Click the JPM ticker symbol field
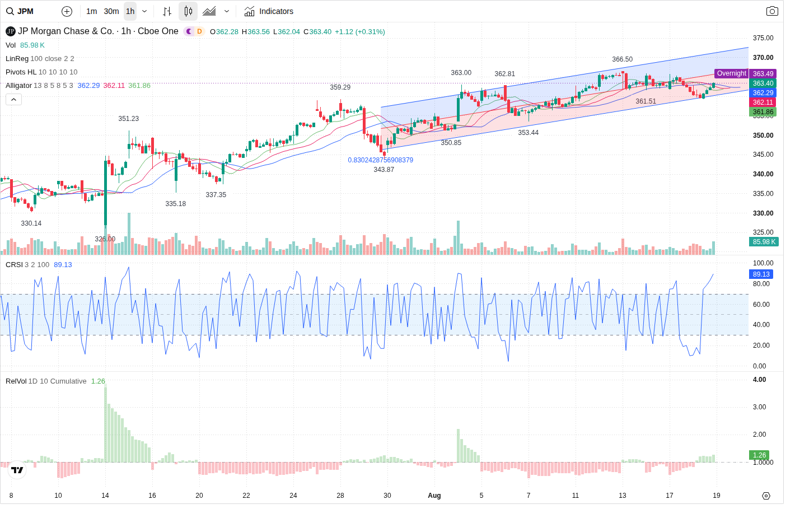This screenshot has height=532, width=795. 25,11
